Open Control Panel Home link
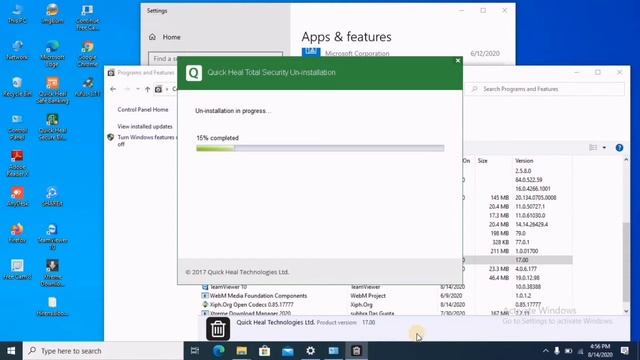640x360 pixels. click(x=142, y=109)
